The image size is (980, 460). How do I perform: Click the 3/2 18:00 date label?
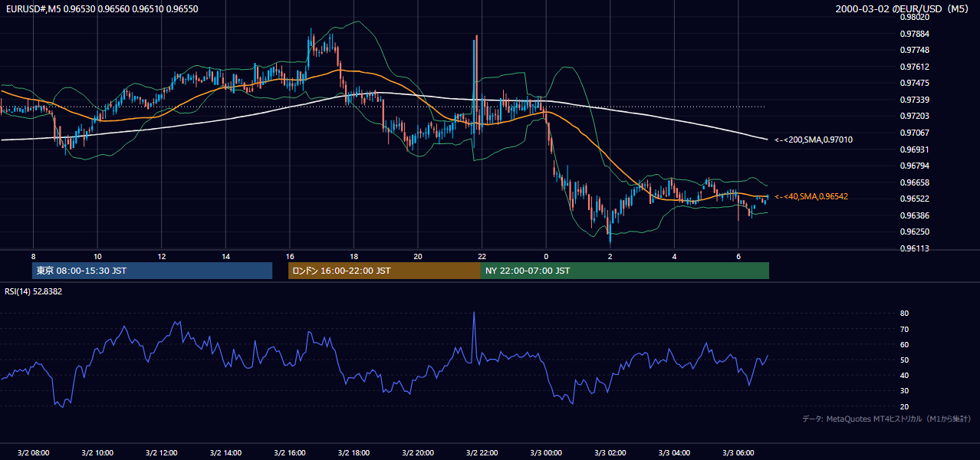pyautogui.click(x=354, y=453)
